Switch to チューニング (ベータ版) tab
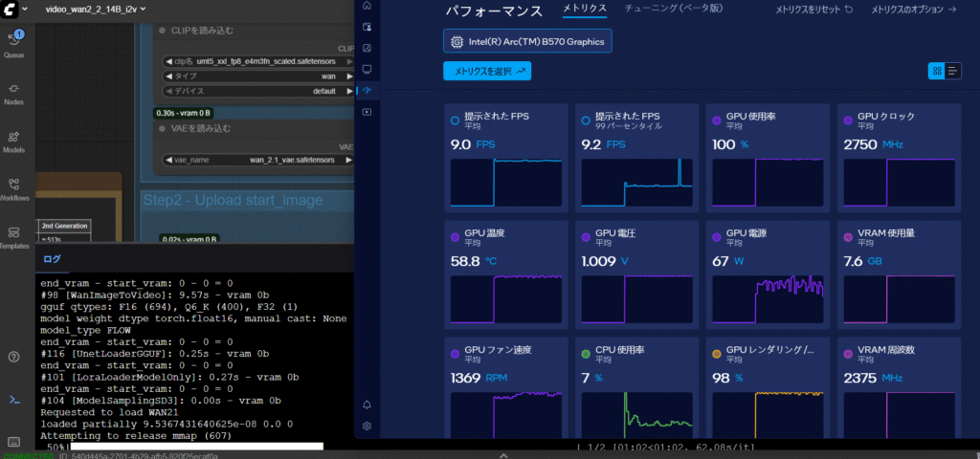The image size is (980, 459). (674, 8)
